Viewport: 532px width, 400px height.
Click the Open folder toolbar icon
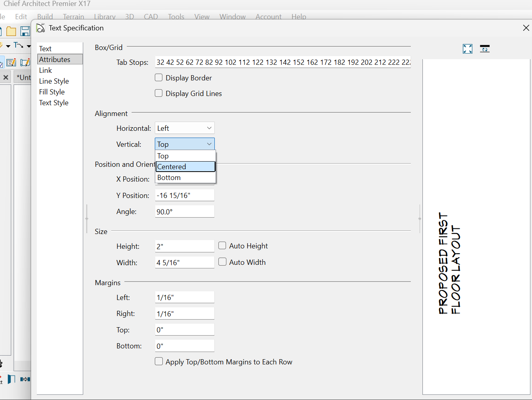[11, 32]
